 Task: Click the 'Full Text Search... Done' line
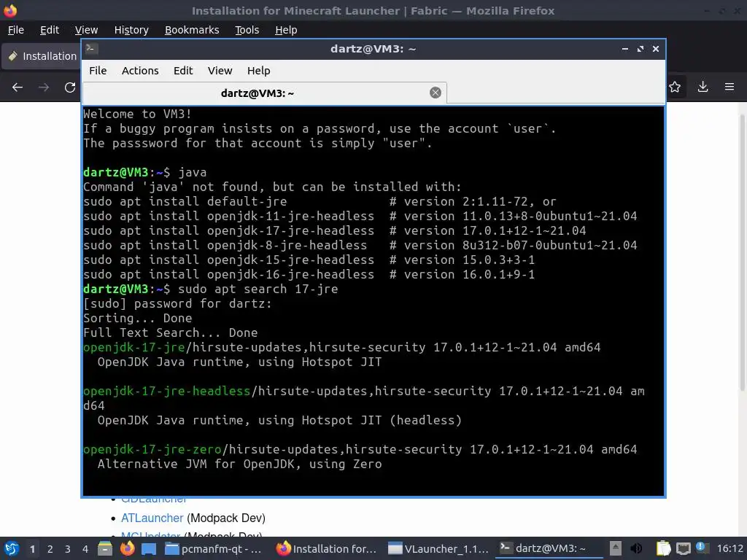171,332
